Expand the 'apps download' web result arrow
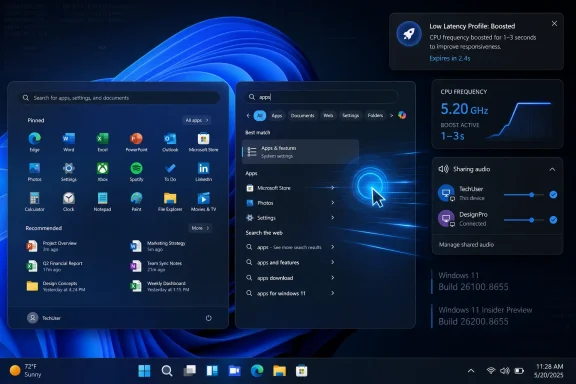This screenshot has width=576, height=384. [x=332, y=278]
